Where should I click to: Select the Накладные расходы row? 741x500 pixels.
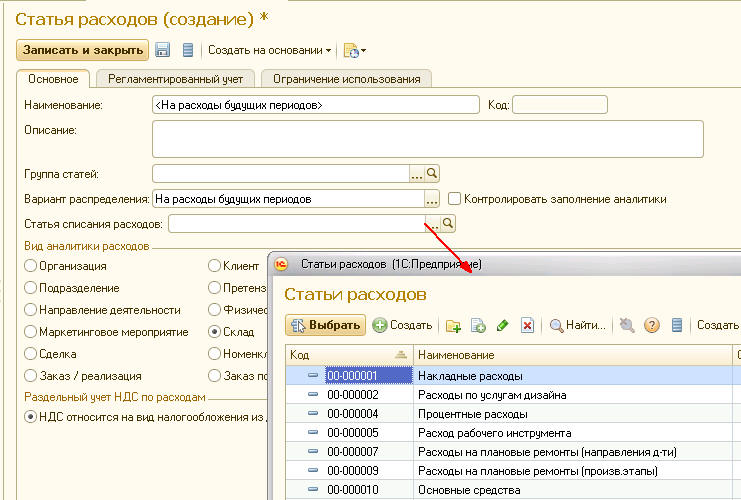[x=513, y=375]
